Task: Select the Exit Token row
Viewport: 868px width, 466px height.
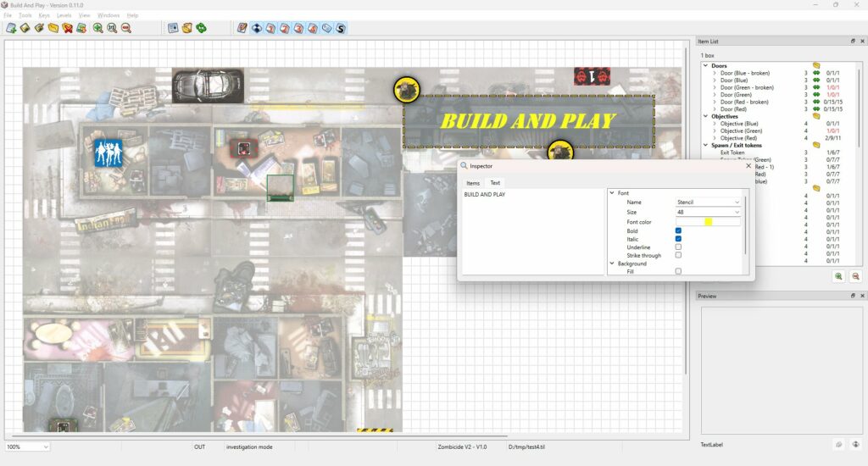Action: coord(781,153)
